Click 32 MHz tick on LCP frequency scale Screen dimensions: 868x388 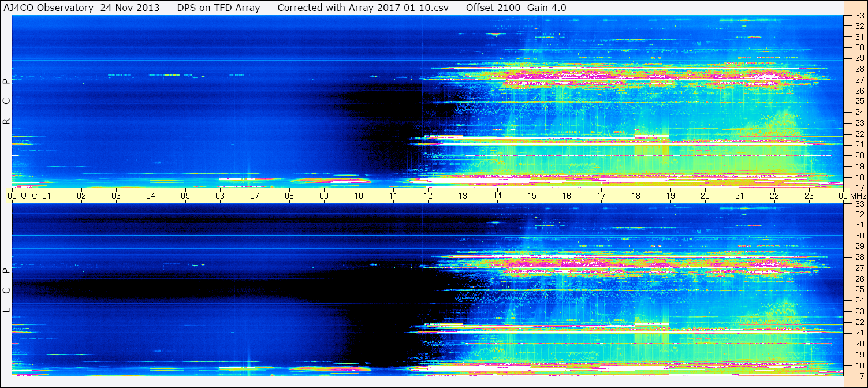click(859, 214)
